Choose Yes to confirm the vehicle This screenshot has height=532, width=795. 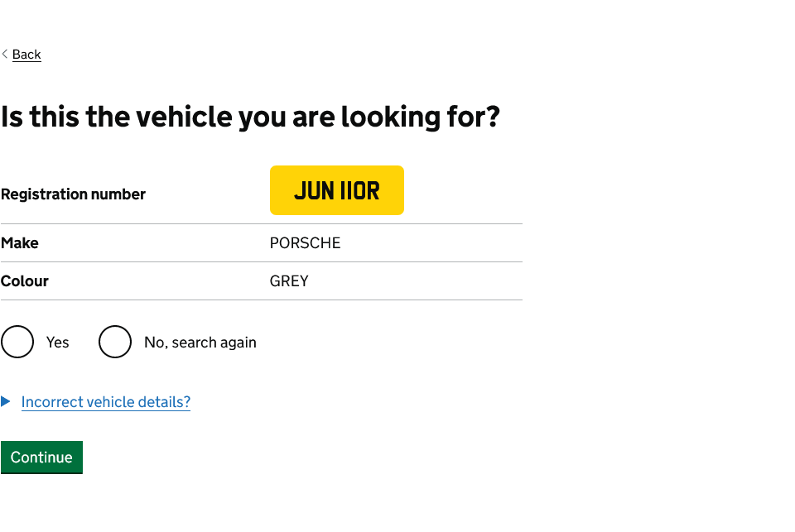(17, 342)
